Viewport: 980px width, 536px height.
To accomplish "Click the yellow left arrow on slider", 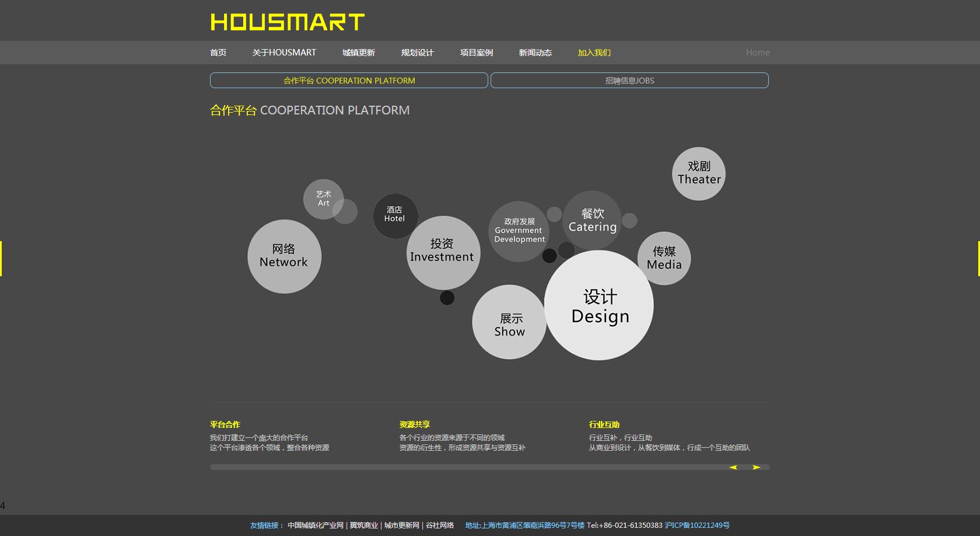I will pos(733,467).
